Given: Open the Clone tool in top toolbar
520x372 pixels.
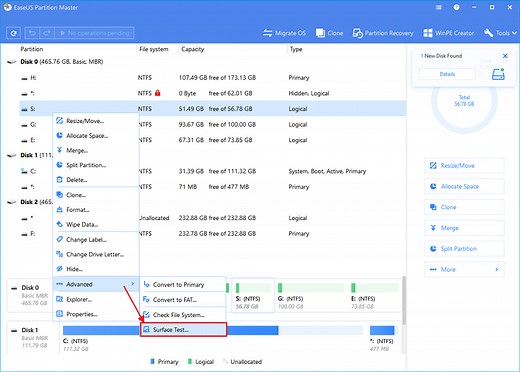Looking at the screenshot, I should point(329,33).
